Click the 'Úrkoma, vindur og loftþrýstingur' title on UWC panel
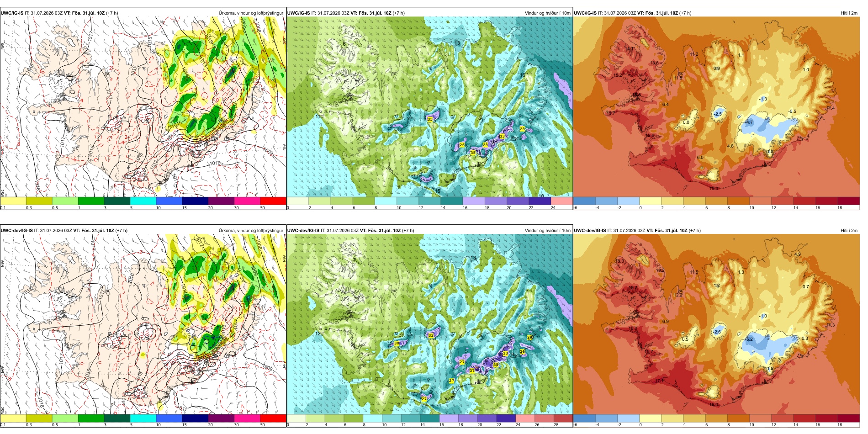 pos(251,13)
